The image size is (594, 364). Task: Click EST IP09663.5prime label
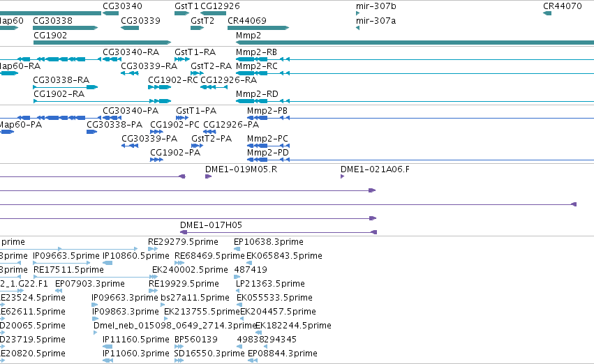coord(66,256)
